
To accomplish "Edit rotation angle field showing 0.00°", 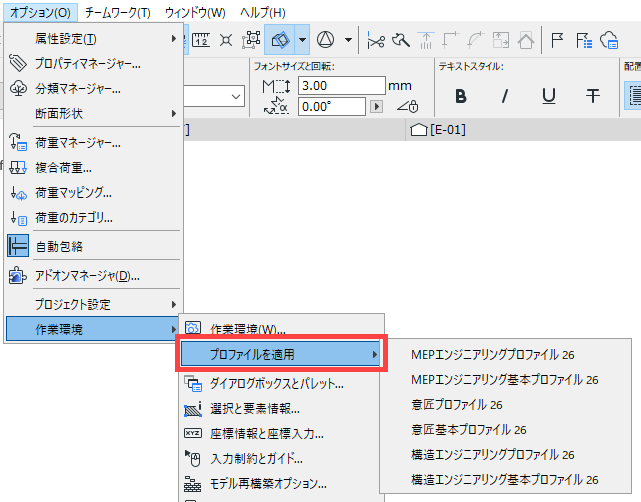I will point(332,107).
